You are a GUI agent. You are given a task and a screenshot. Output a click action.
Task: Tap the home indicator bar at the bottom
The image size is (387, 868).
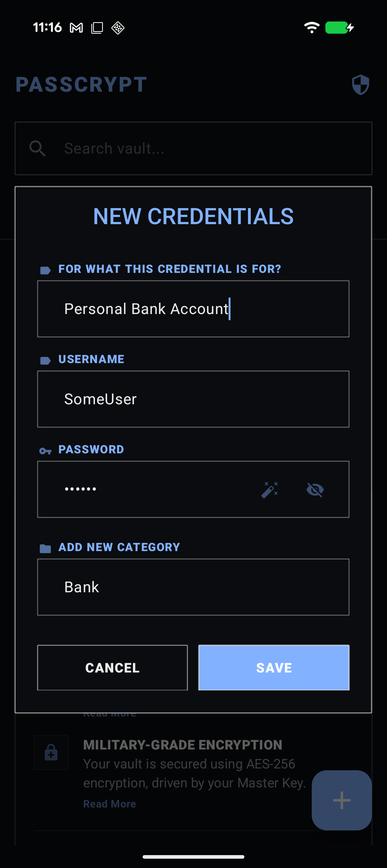pyautogui.click(x=193, y=856)
